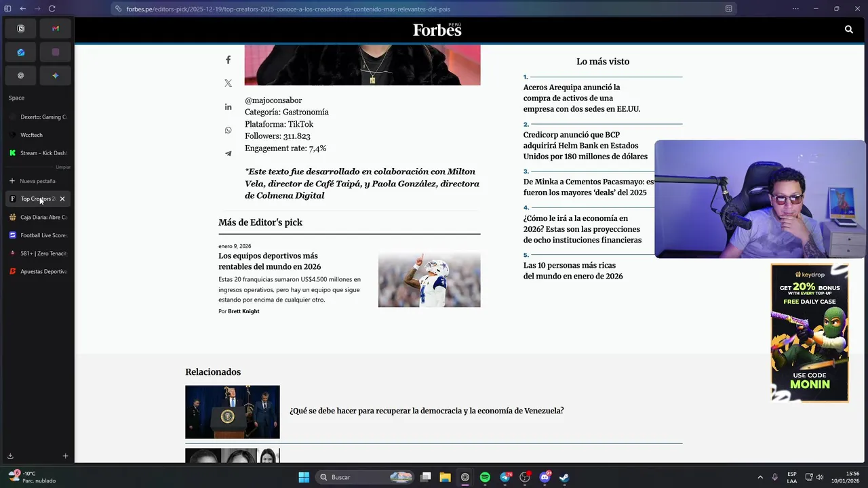Add new item with sidebar bottom plus
Image resolution: width=868 pixels, height=488 pixels.
[x=65, y=456]
